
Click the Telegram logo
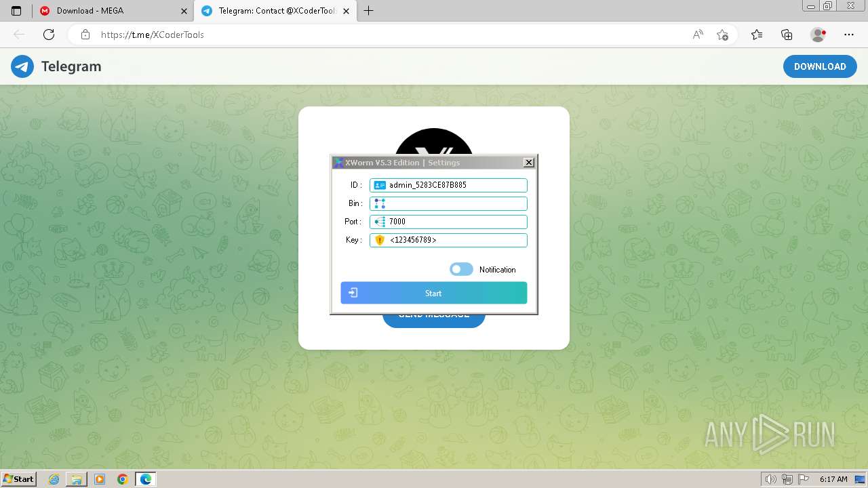pos(22,66)
